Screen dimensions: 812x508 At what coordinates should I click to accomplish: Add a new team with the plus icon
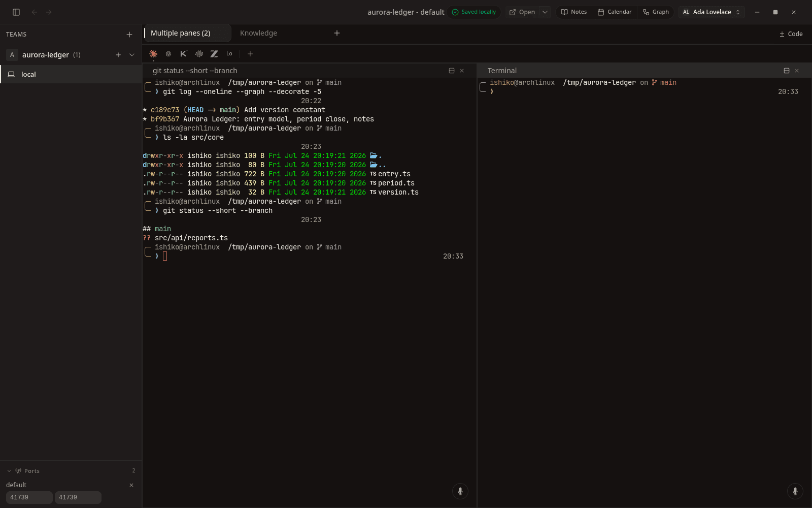[129, 35]
